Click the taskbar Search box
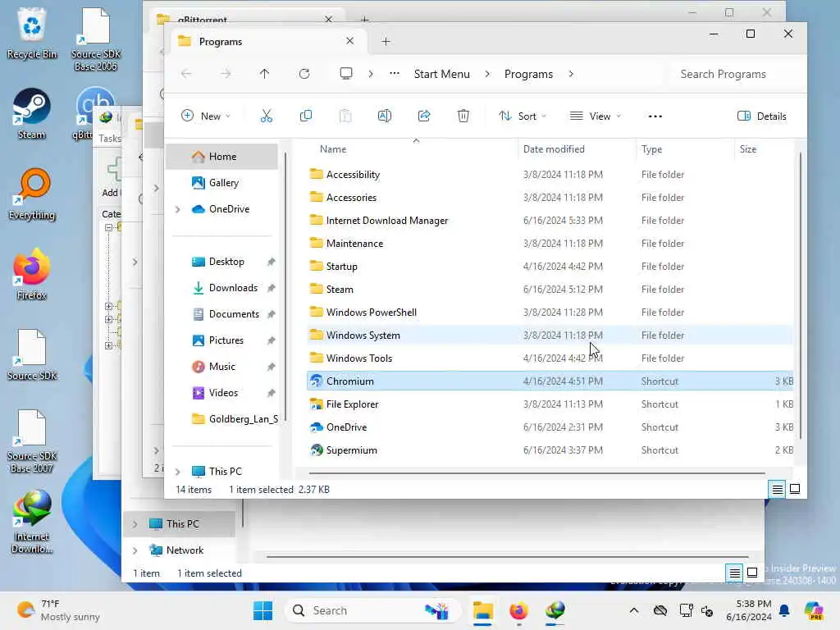 pos(373,610)
